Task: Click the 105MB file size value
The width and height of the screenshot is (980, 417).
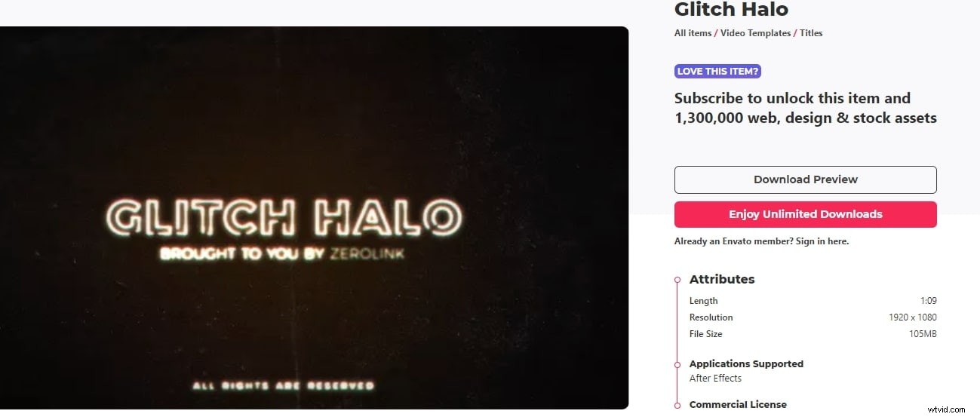Action: (923, 334)
